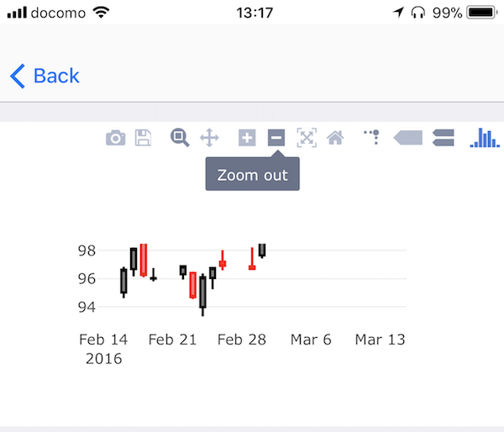Toggle spike lines icon
This screenshot has width=504, height=432.
pyautogui.click(x=372, y=137)
